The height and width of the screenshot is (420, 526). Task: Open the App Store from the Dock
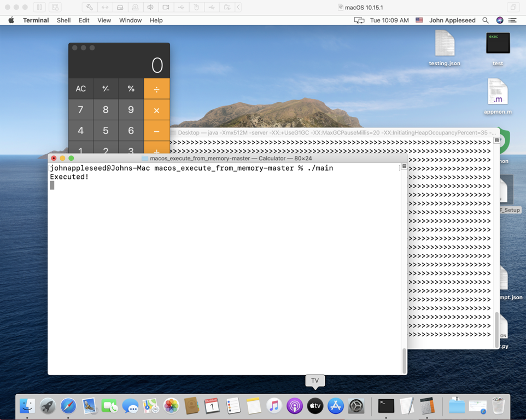pyautogui.click(x=336, y=406)
